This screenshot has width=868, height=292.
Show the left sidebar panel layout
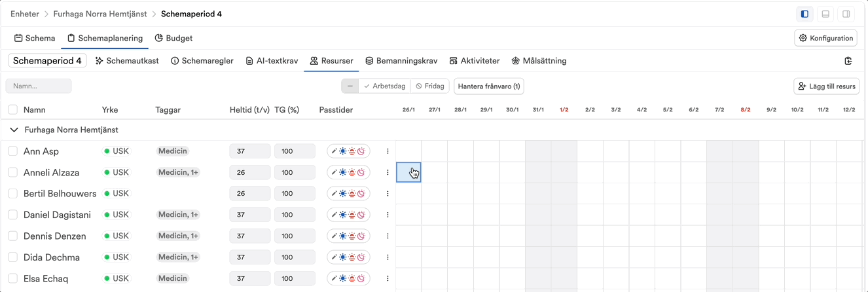pos(805,14)
